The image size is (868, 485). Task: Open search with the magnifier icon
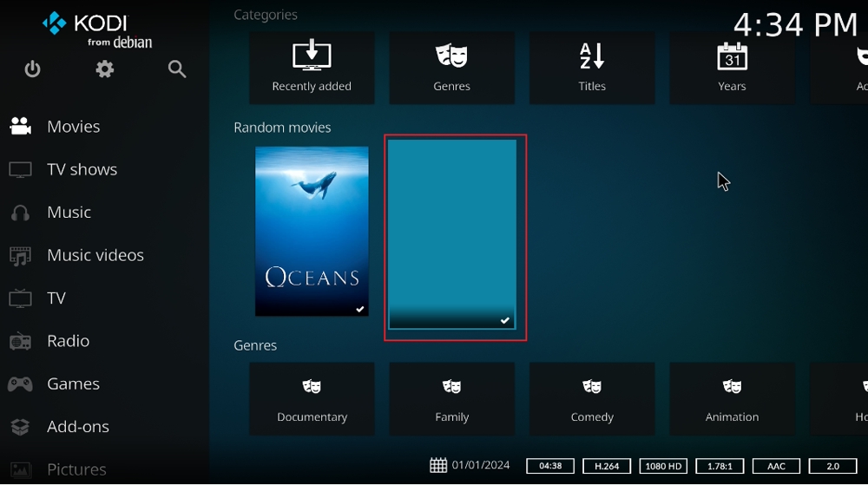177,69
